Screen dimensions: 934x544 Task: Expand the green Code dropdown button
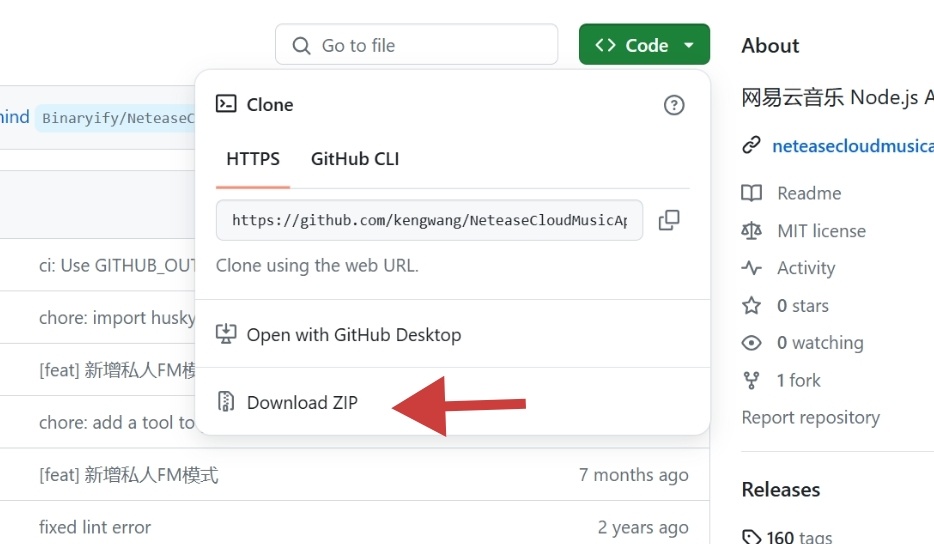(x=644, y=45)
